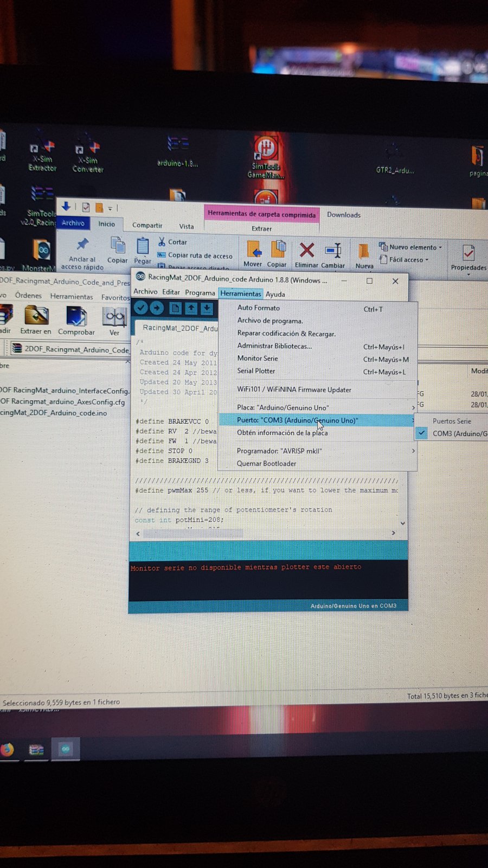Expand the Placa "Arduino/Genuino Uno" submenu
The height and width of the screenshot is (868, 488).
pyautogui.click(x=318, y=407)
